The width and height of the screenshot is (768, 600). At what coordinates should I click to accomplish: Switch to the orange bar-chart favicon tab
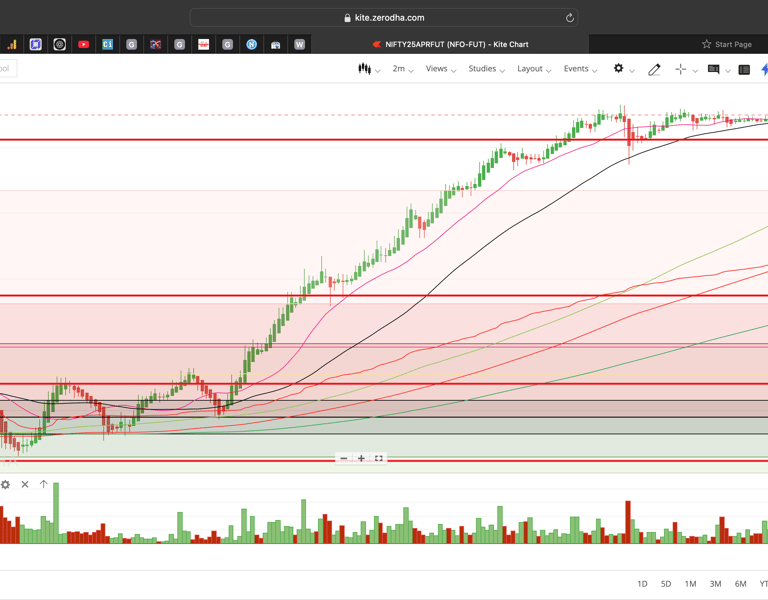(11, 45)
